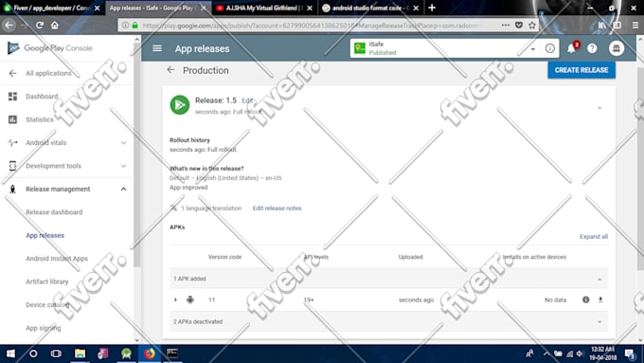Screen dimensions: 644x363
Task: Open the iSafe app selector dropdown
Action: 532,49
